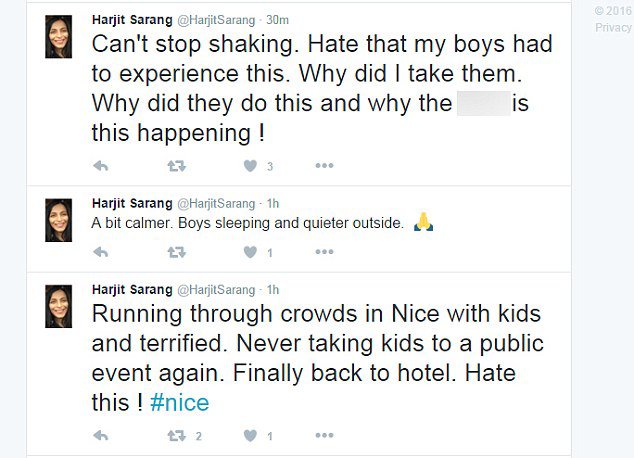Open more options on "Running through crowds" tweet
The width and height of the screenshot is (634, 458).
tap(324, 435)
